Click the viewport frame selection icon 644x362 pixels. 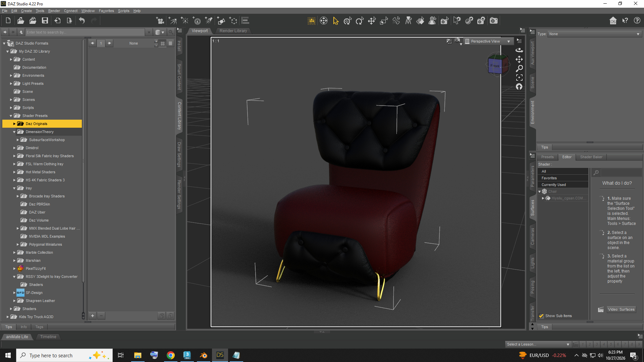click(x=519, y=78)
